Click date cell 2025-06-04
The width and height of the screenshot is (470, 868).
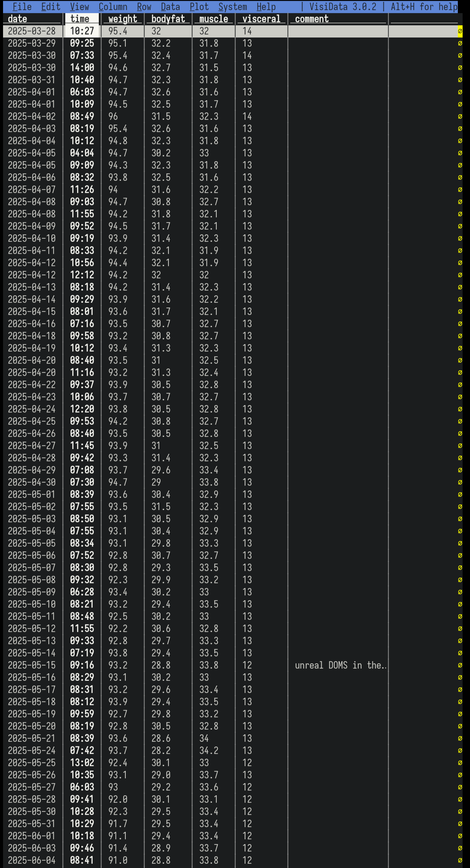(32, 860)
